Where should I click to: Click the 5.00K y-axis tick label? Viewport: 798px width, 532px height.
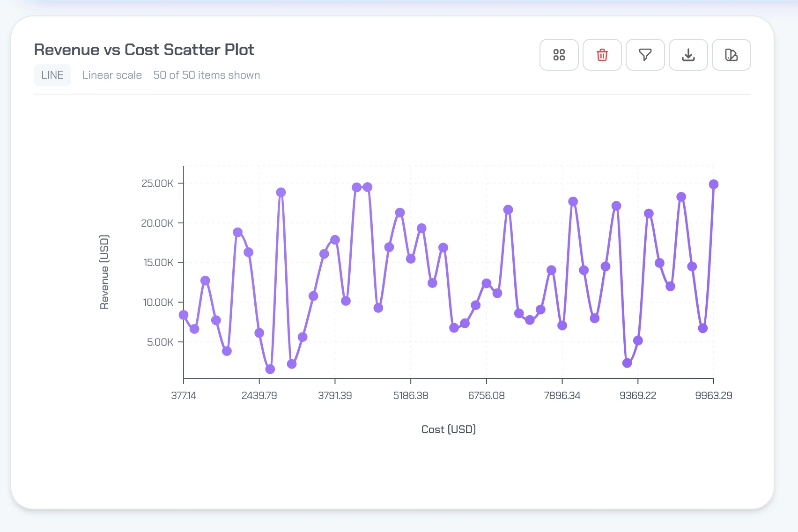(160, 342)
